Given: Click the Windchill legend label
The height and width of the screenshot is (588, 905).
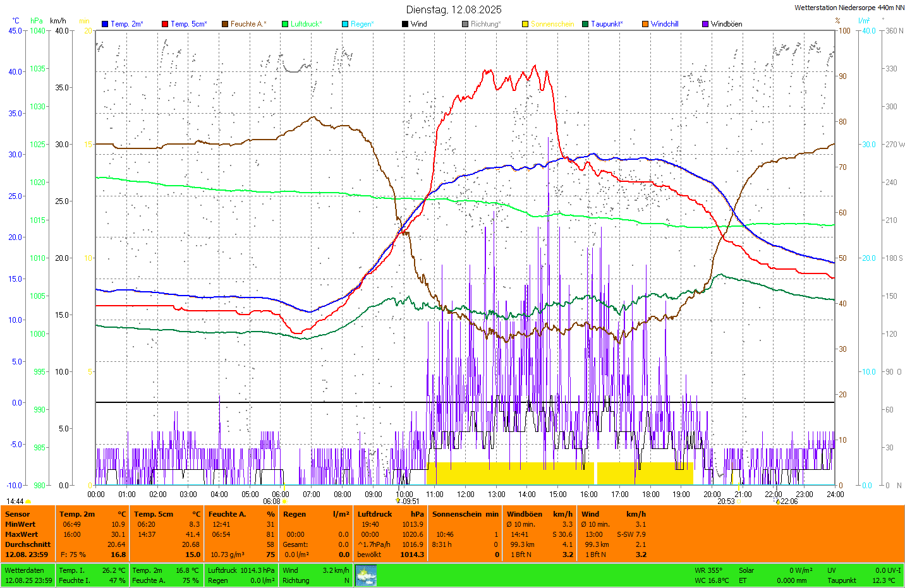Looking at the screenshot, I should coord(664,24).
